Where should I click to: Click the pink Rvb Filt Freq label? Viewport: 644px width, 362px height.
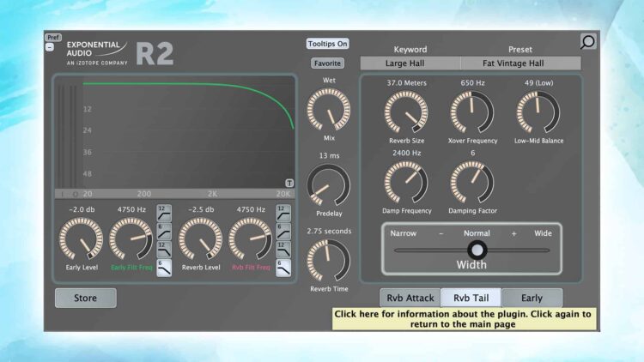pos(251,268)
